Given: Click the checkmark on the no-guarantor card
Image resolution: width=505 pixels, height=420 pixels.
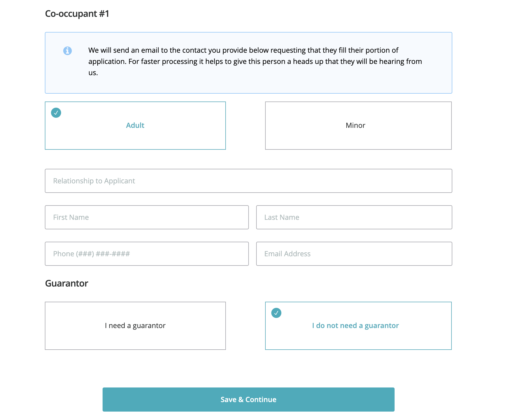Looking at the screenshot, I should (276, 313).
